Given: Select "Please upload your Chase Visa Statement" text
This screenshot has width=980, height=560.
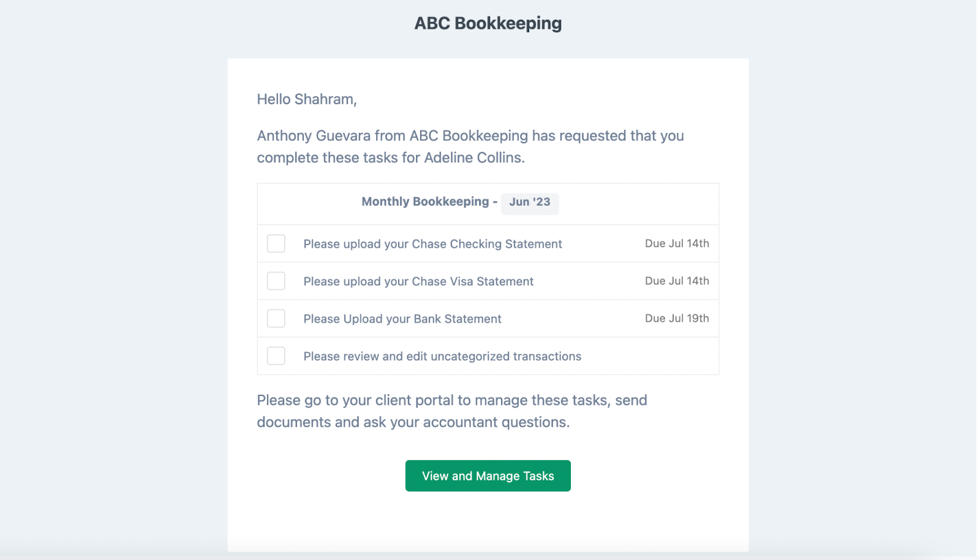Looking at the screenshot, I should coord(418,282).
